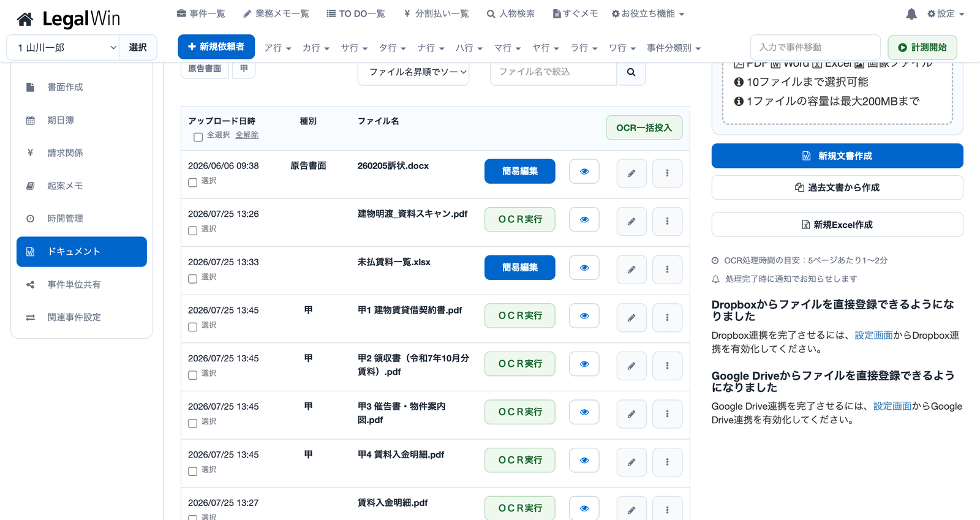Edit 260205訴状.docx with pencil icon

[631, 173]
